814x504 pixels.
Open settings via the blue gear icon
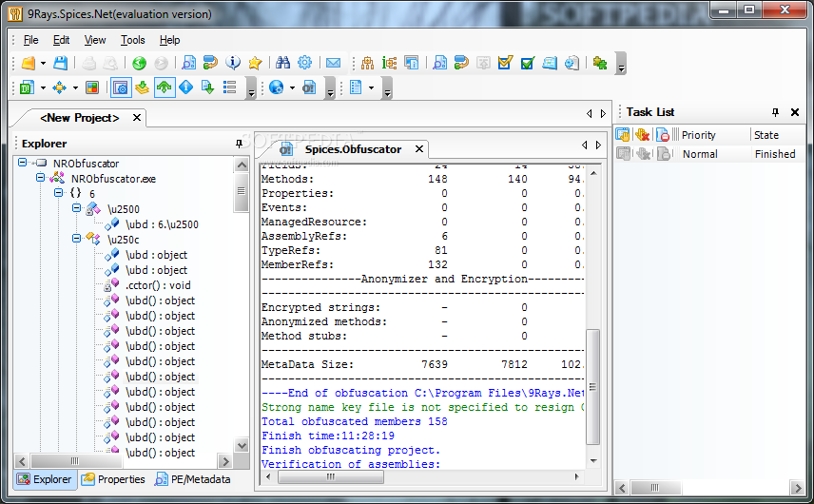[304, 64]
